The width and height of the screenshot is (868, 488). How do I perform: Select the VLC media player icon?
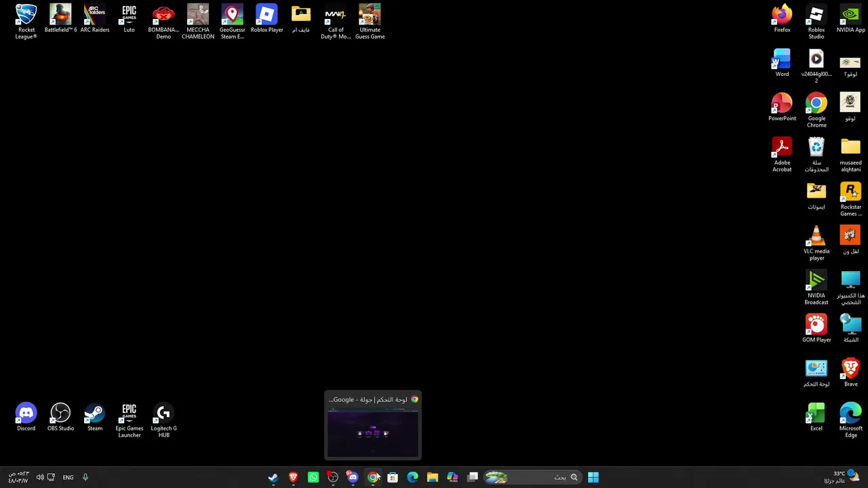tap(816, 243)
